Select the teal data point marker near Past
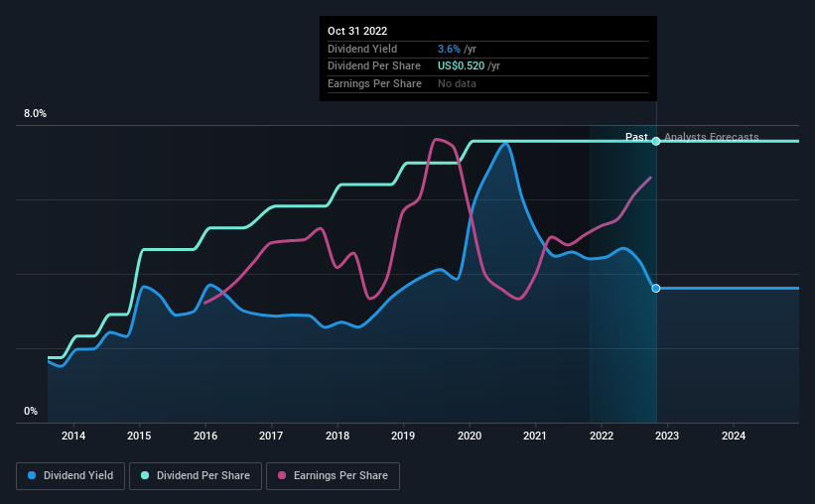This screenshot has width=815, height=504. [x=656, y=141]
